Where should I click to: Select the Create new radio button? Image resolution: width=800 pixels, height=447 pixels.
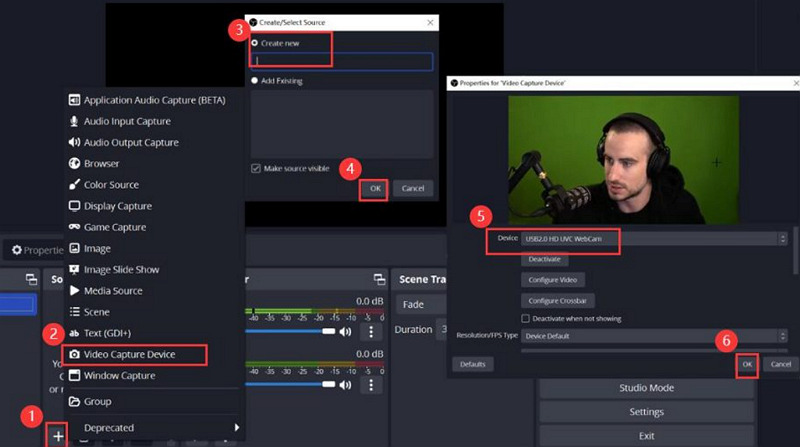click(x=255, y=43)
